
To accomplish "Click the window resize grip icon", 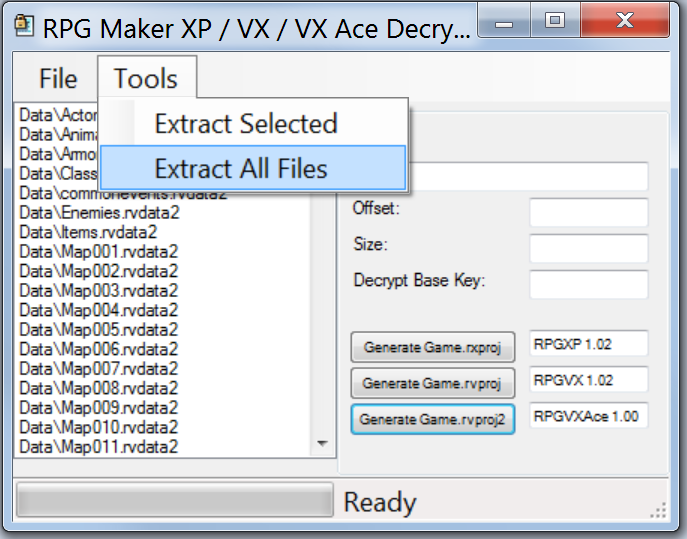I will [659, 511].
